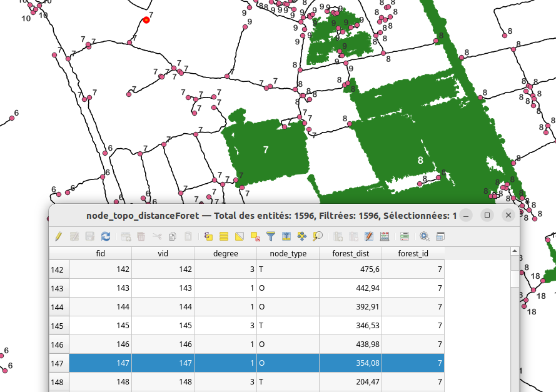Viewport: 556px width, 392px height.
Task: Open the field calculator
Action: click(384, 236)
